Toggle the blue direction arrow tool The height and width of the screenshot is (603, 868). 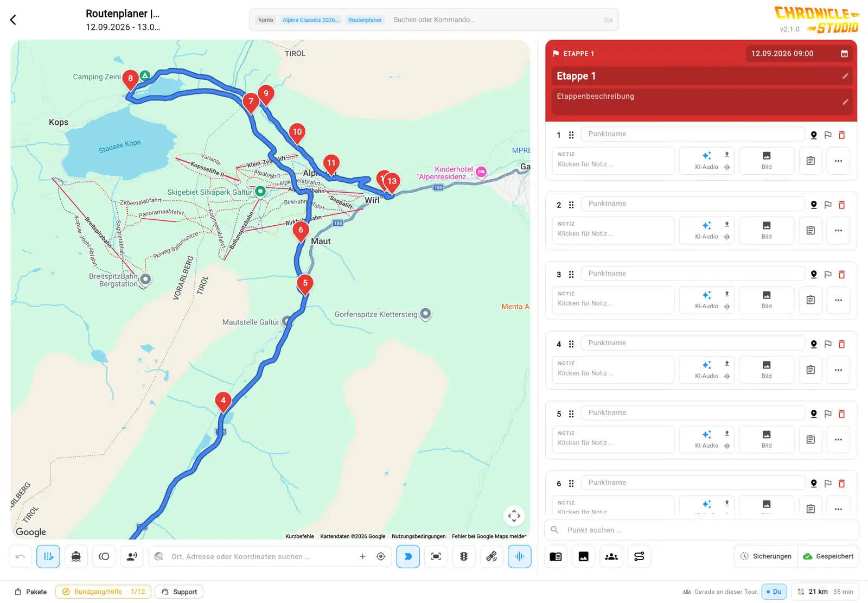pos(408,557)
